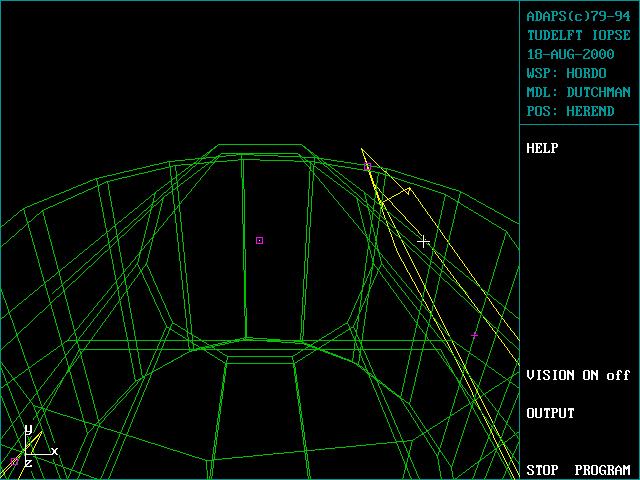Select the OUTPUT menu command

[x=550, y=413]
